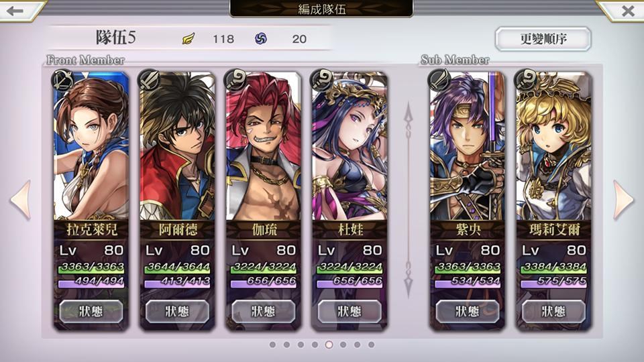Image resolution: width=644 pixels, height=362 pixels.
Task: Click the sword weapon icon on 阿爾德's card
Action: coord(149,80)
